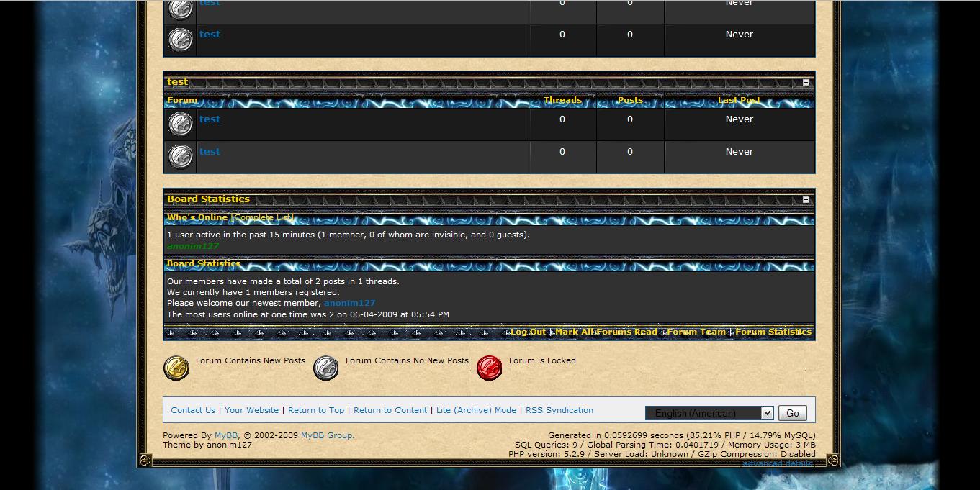Screen dimensions: 980x490
Task: Click Never in the last forum row of the test category
Action: (x=739, y=152)
